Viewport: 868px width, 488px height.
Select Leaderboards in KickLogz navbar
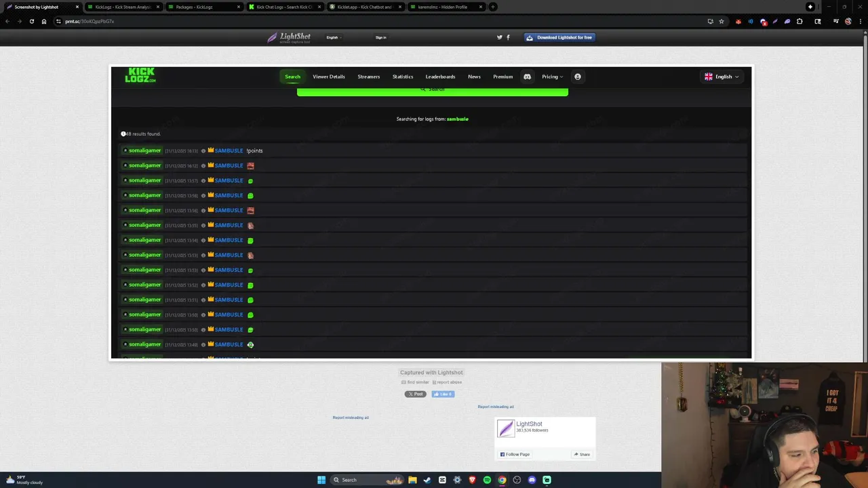(x=440, y=77)
